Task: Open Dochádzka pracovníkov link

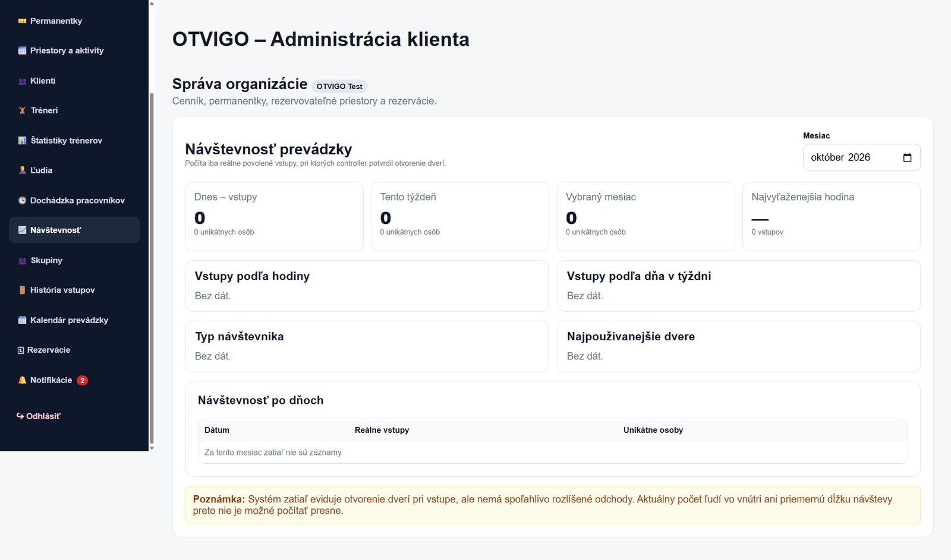Action: [74, 200]
